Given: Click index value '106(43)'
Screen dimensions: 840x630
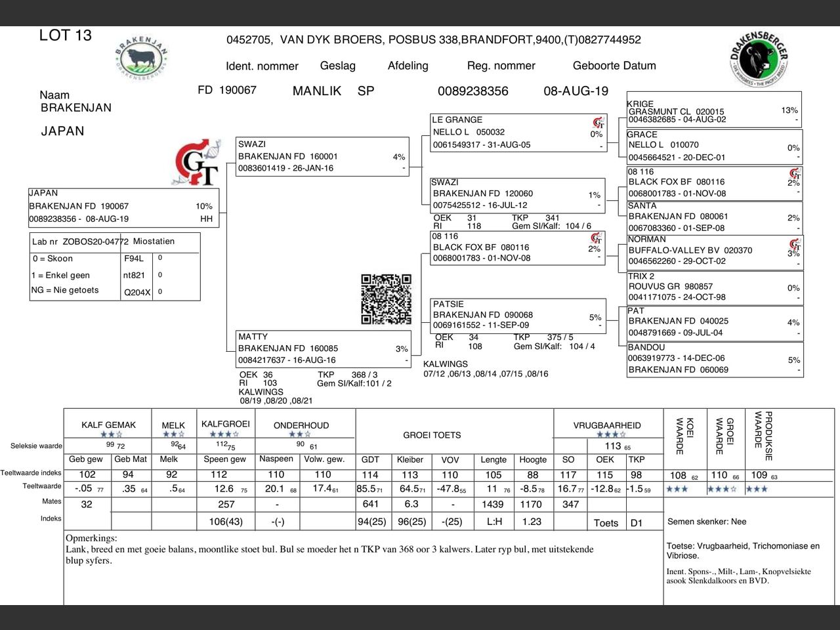Looking at the screenshot, I should click(x=226, y=522).
